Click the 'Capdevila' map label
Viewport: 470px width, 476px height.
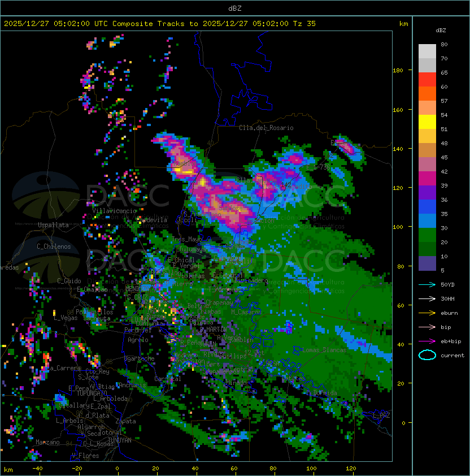(x=152, y=220)
